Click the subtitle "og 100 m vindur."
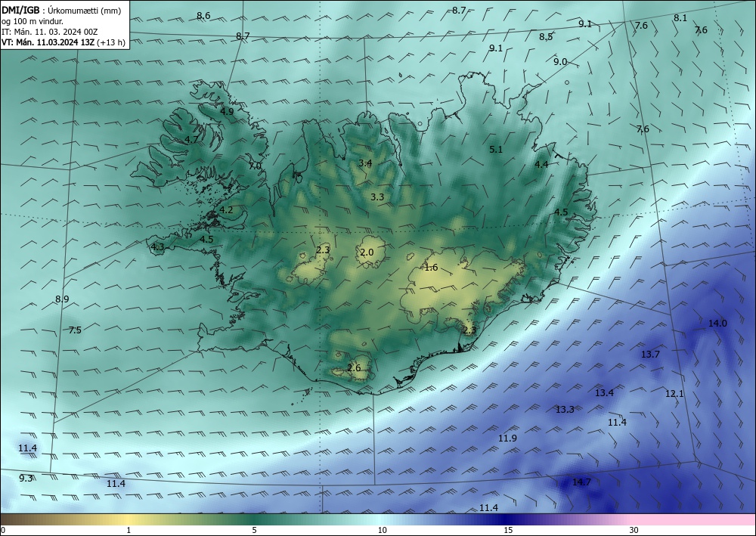This screenshot has width=756, height=536. [x=33, y=21]
